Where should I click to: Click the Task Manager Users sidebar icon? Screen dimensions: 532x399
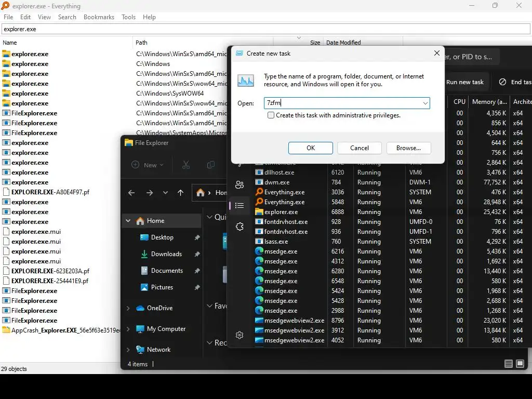(x=240, y=184)
